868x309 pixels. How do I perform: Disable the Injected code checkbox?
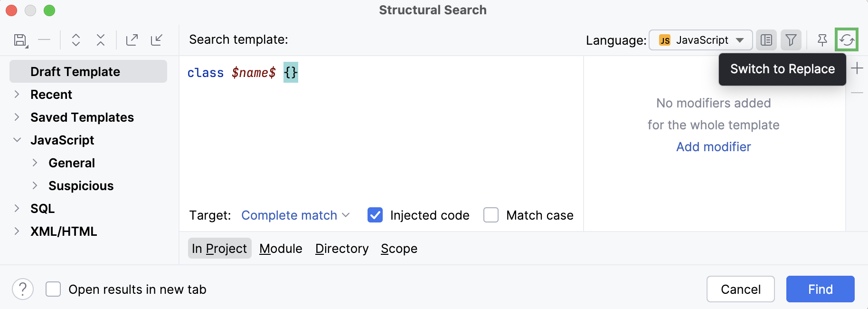[375, 215]
